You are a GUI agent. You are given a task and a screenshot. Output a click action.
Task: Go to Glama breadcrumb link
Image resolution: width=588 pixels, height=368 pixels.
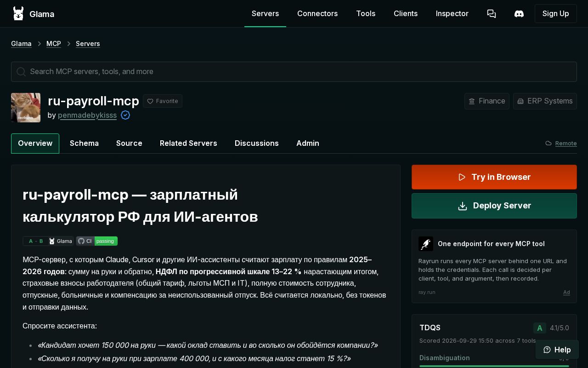coord(21,44)
